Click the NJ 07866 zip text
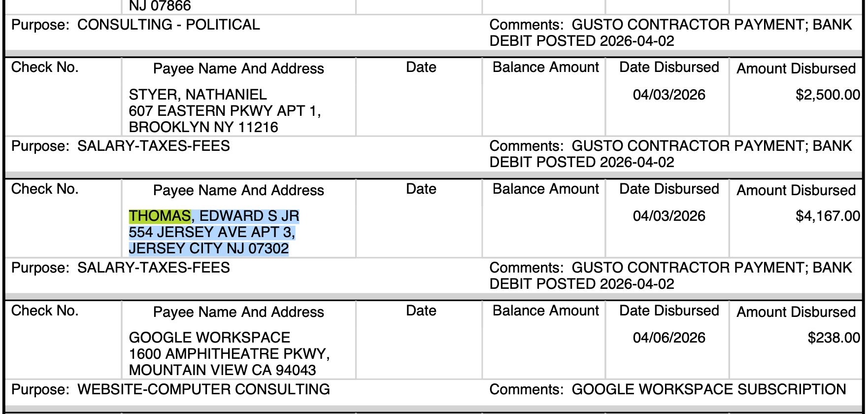 (160, 6)
